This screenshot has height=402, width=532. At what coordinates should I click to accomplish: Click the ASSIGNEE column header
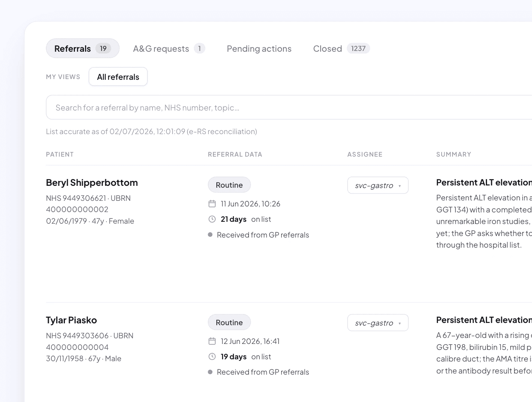click(365, 154)
